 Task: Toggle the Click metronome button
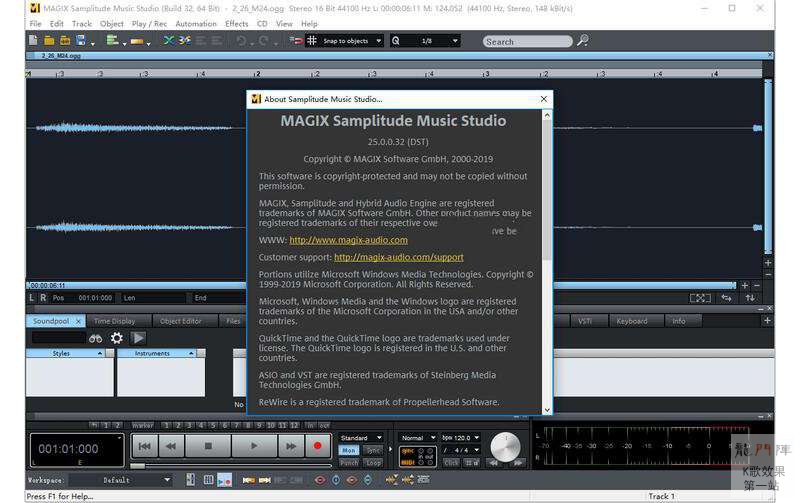tap(451, 463)
